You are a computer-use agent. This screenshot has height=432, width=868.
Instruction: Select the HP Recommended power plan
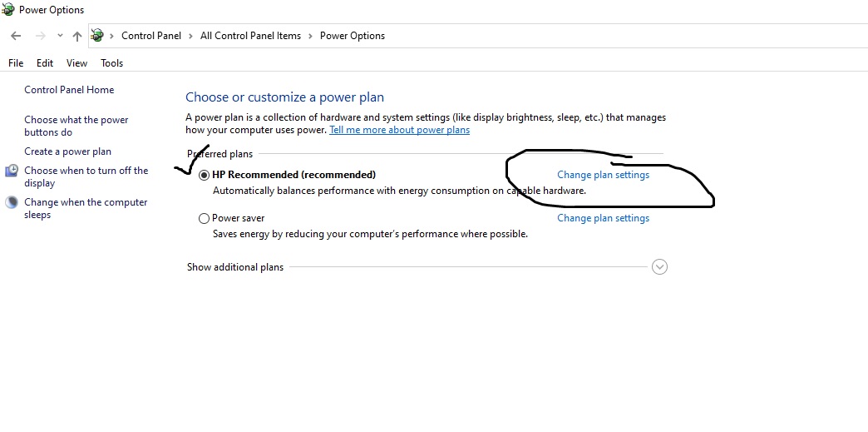click(205, 175)
